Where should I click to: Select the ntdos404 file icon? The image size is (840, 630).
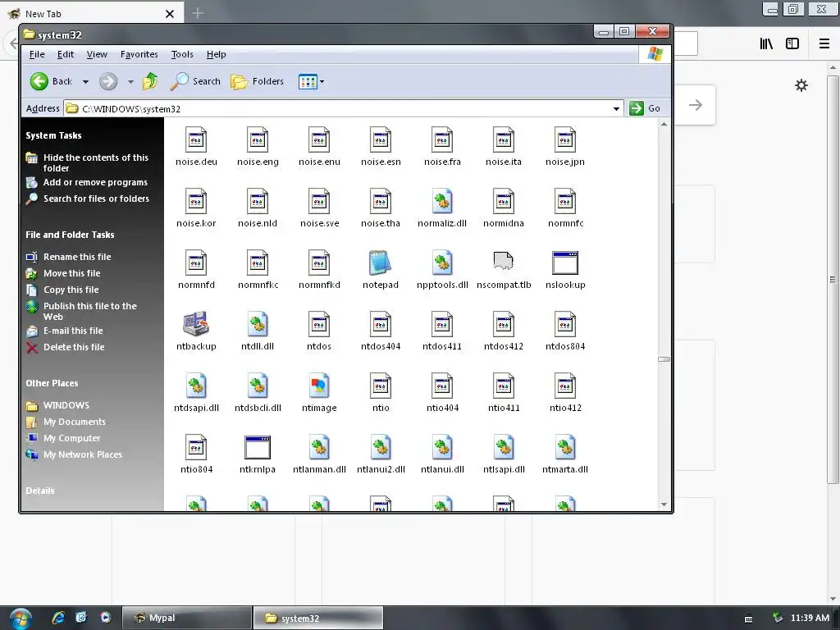(x=381, y=324)
